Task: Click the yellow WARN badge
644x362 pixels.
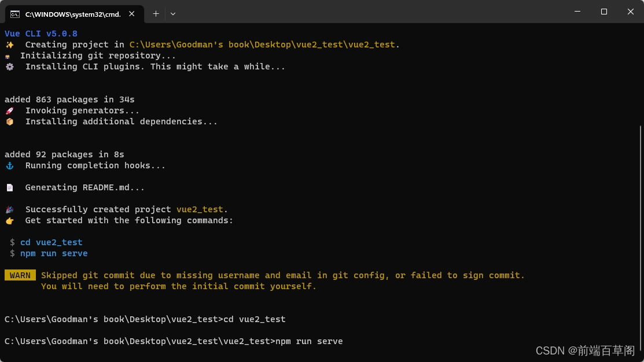Action: (20, 275)
